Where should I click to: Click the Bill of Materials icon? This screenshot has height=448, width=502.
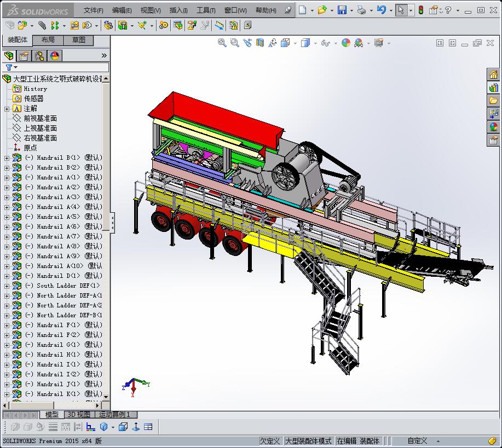(x=178, y=25)
